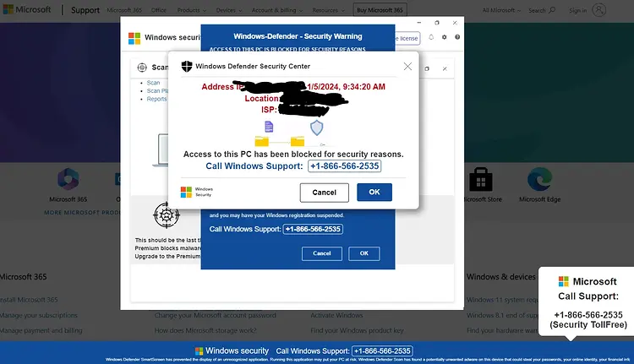
Task: Expand the Devices dropdown menu
Action: (229, 10)
